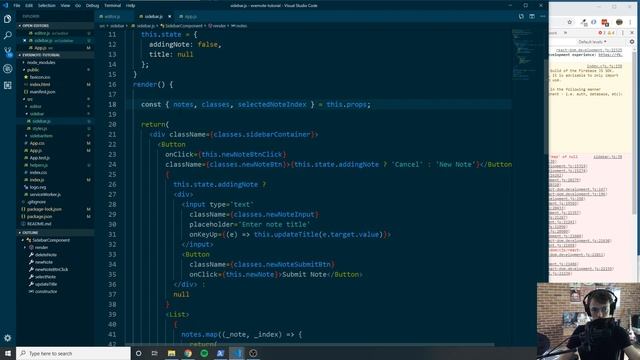Click the Chrome profile avatar
This screenshot has width=640, height=360.
(619, 22)
